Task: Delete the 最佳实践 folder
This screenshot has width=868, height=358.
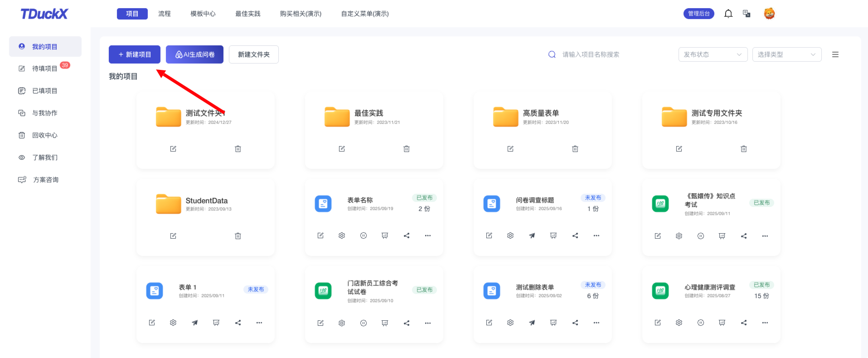Action: click(407, 149)
